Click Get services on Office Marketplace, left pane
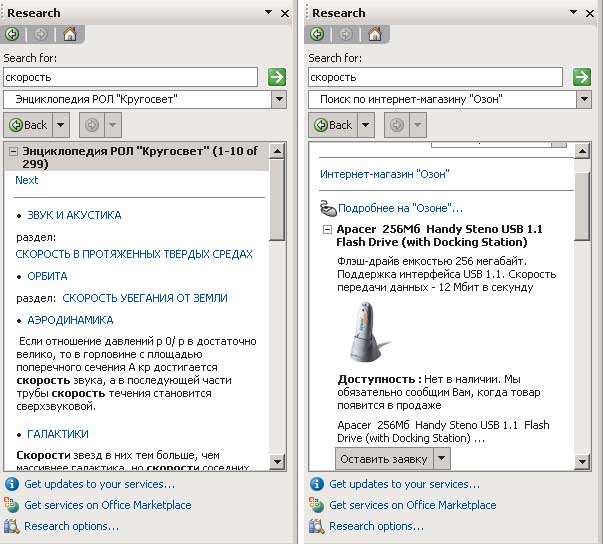The width and height of the screenshot is (603, 544). (x=108, y=505)
